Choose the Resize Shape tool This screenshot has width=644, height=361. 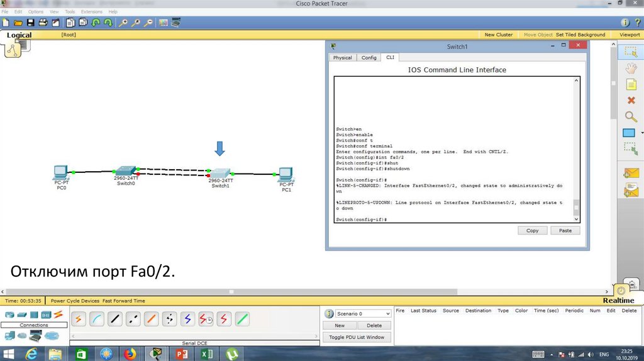[631, 148]
